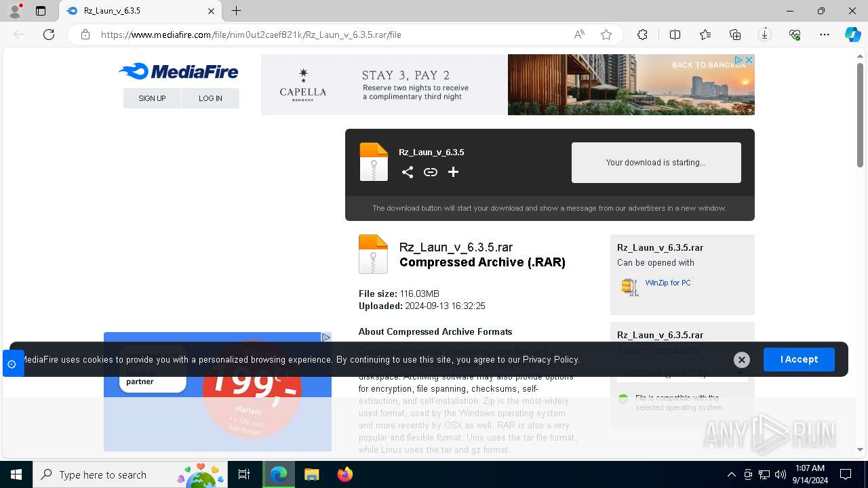Open Task View on taskbar
868x488 pixels.
point(244,474)
